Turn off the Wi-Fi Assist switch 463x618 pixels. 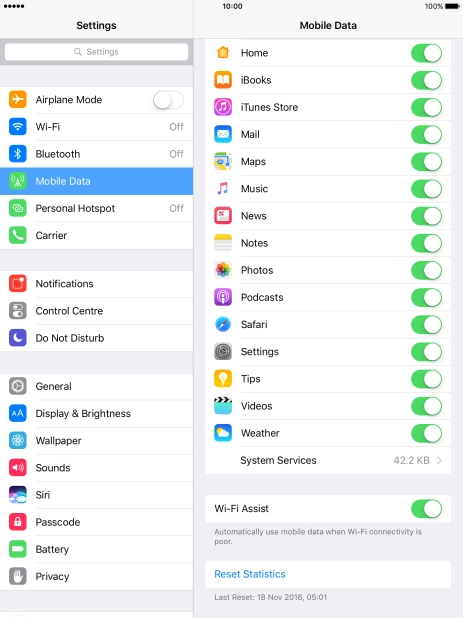(x=426, y=509)
